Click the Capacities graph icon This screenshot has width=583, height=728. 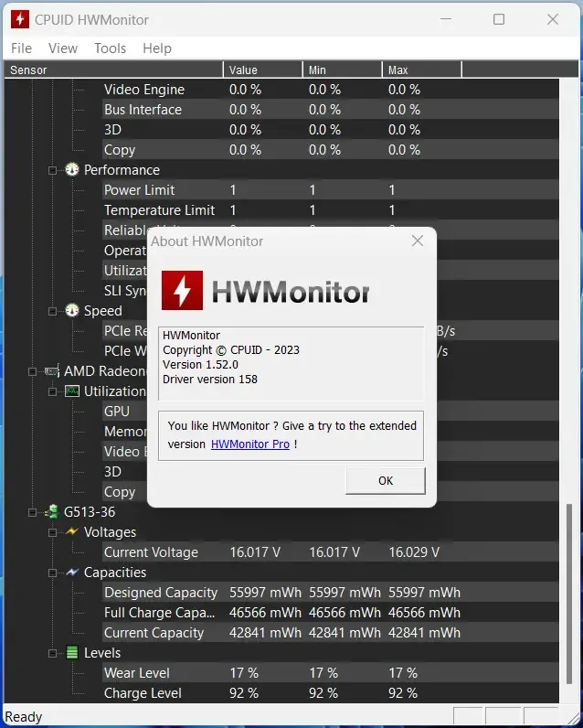pyautogui.click(x=72, y=572)
